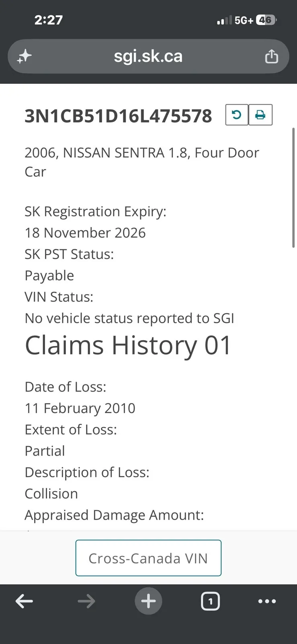
Task: Tap the sgi.sk.ca address field
Action: coord(148,56)
